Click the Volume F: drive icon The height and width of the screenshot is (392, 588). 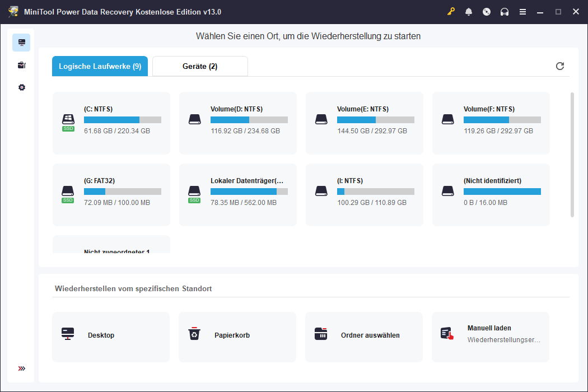point(448,120)
